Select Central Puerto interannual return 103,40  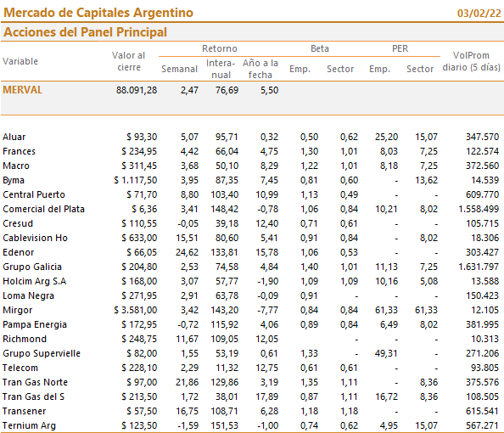click(224, 194)
